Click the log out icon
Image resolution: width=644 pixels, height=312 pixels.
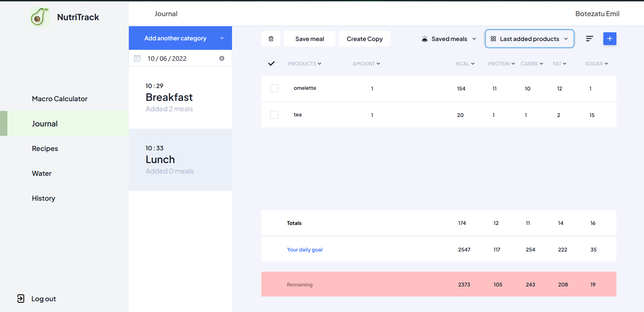[x=21, y=299]
